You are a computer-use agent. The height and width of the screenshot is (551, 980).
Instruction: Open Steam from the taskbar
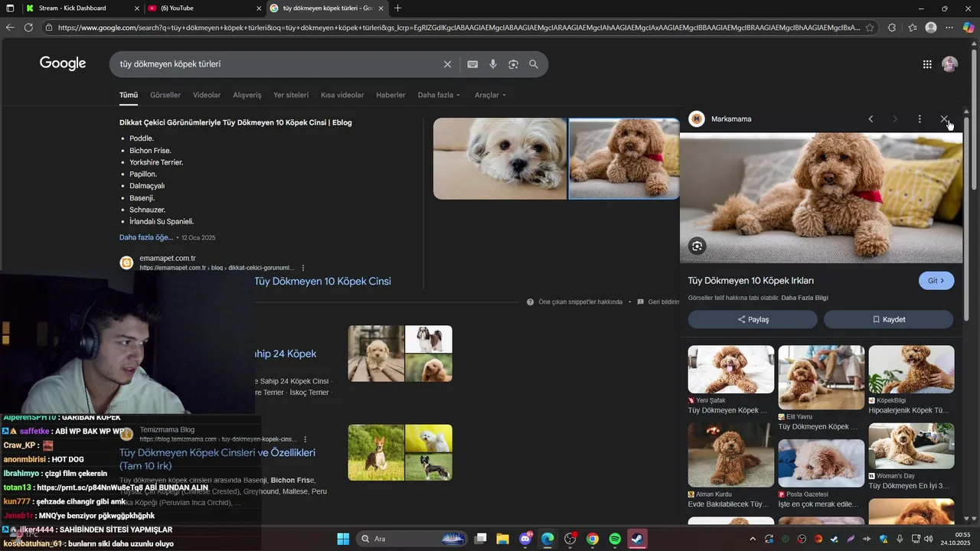tap(637, 539)
